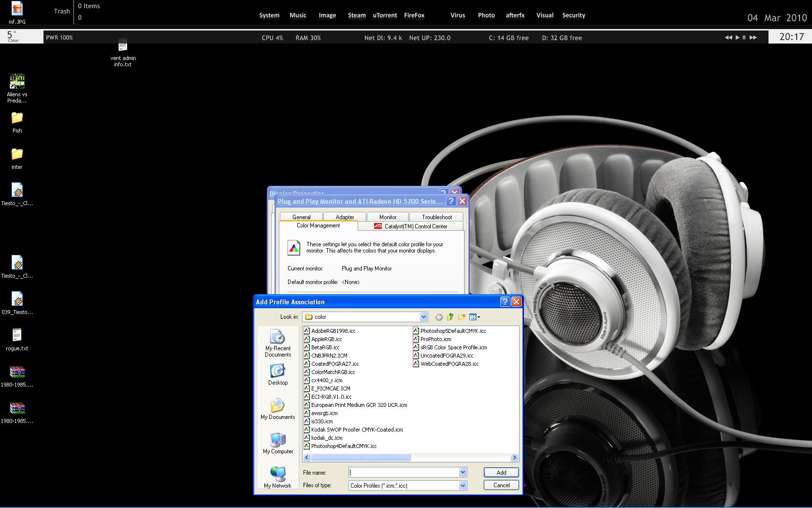The height and width of the screenshot is (508, 812).
Task: Select ProPhoto.icm profile
Action: click(432, 339)
